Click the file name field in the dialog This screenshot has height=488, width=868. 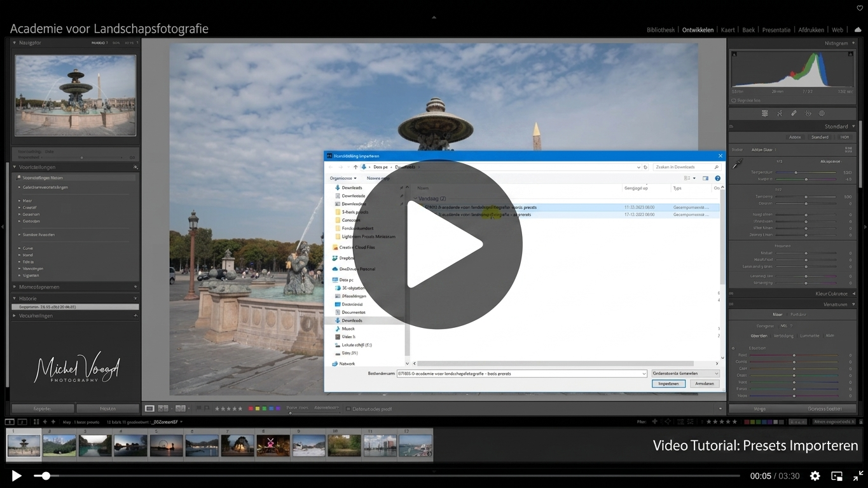[x=522, y=374]
